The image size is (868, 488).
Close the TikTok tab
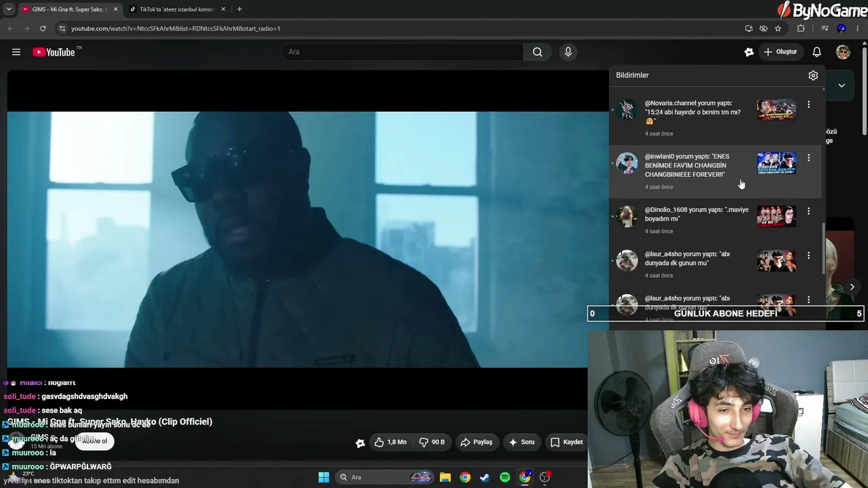pyautogui.click(x=224, y=9)
